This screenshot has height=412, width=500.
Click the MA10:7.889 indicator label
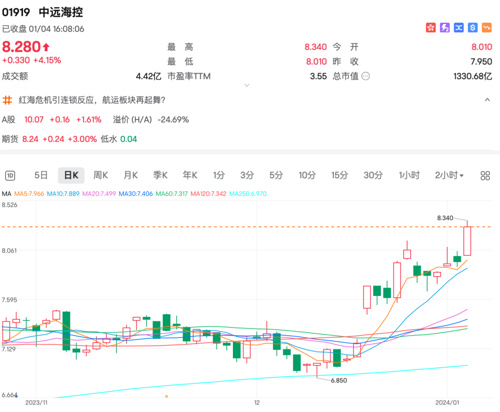coord(63,194)
